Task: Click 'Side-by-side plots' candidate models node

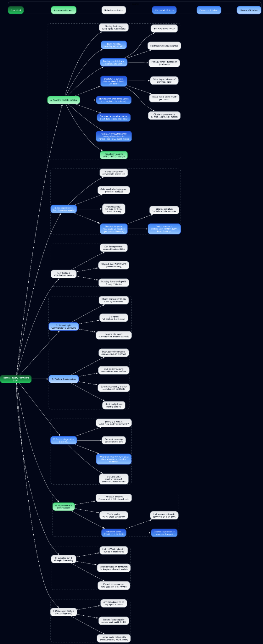Action: (164, 210)
